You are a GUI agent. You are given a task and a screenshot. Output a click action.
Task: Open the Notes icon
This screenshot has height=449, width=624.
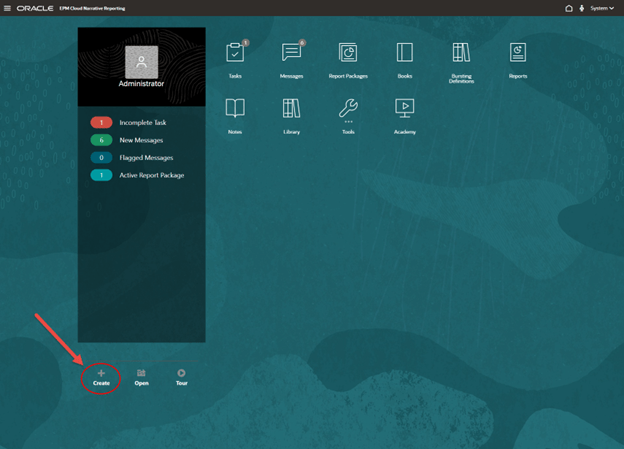(235, 111)
